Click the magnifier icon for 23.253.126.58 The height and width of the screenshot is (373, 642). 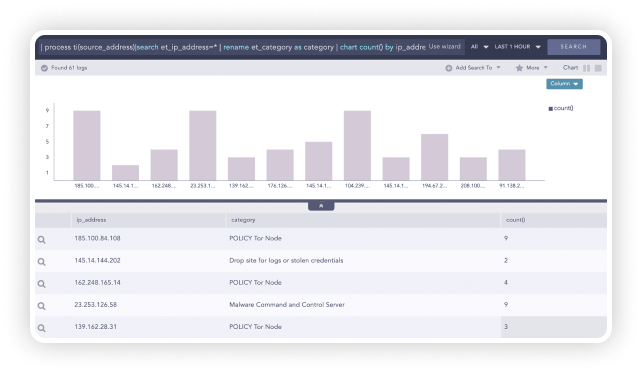coord(42,306)
